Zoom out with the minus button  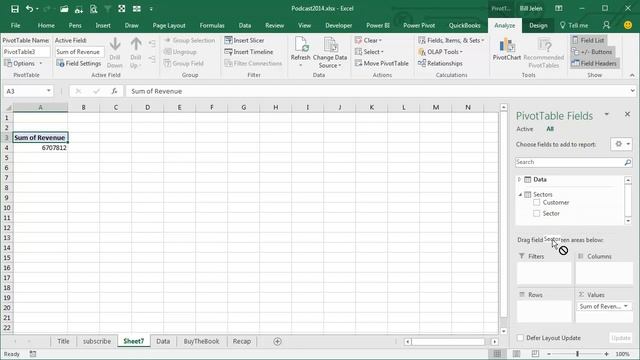click(x=549, y=354)
